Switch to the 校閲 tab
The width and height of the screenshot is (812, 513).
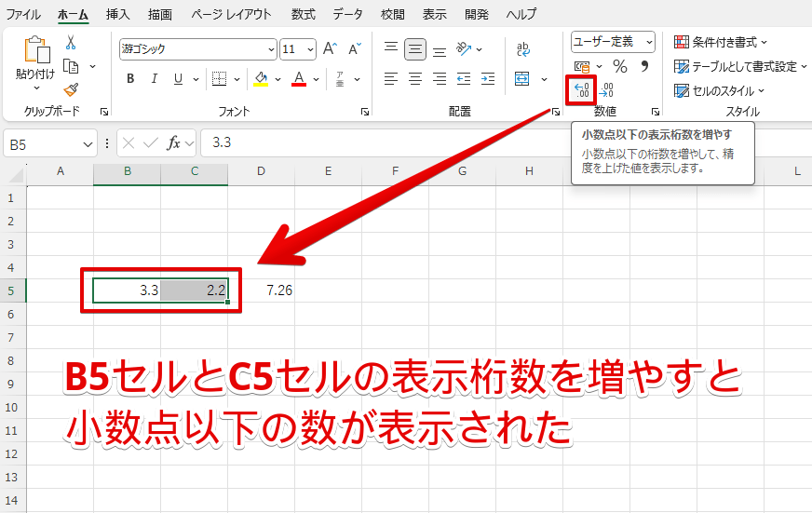point(393,14)
